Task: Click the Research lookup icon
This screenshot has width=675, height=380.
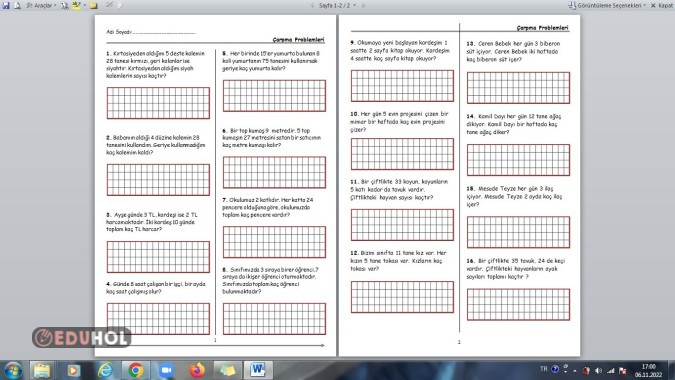Action: tap(65, 5)
